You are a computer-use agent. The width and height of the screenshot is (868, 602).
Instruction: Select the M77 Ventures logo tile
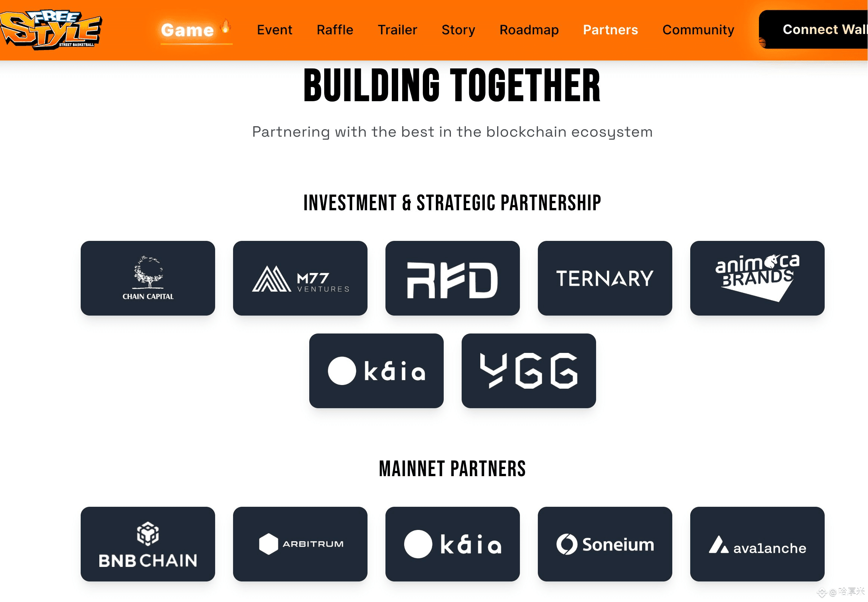pos(300,278)
